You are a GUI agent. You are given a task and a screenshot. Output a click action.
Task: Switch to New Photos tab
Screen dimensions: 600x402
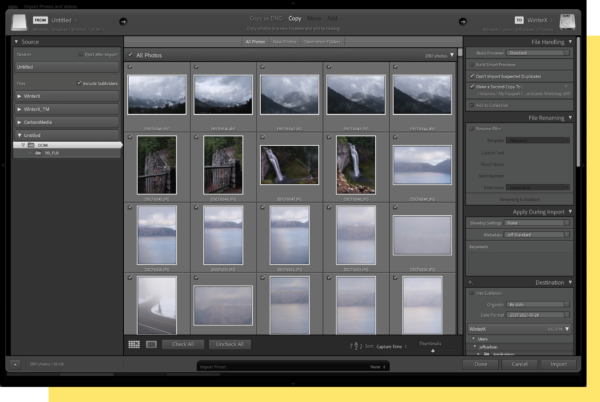284,42
